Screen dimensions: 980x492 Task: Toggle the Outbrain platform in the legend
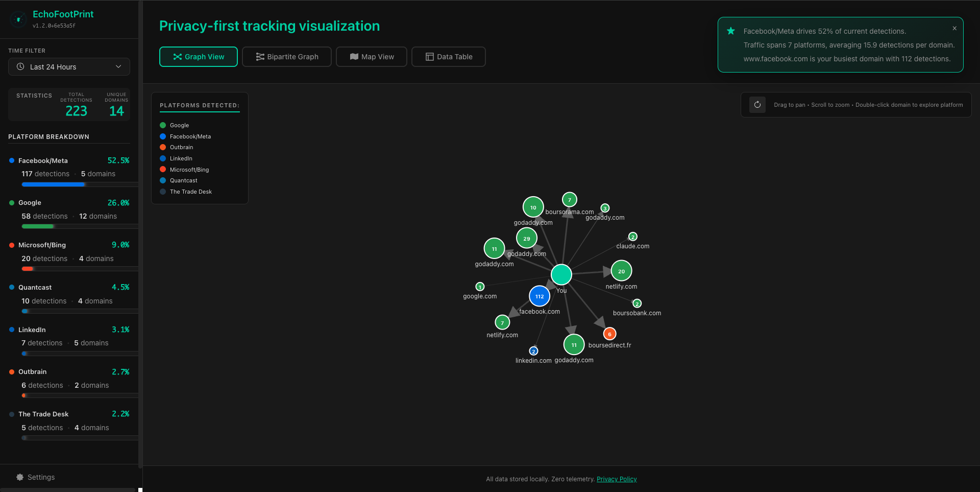178,147
